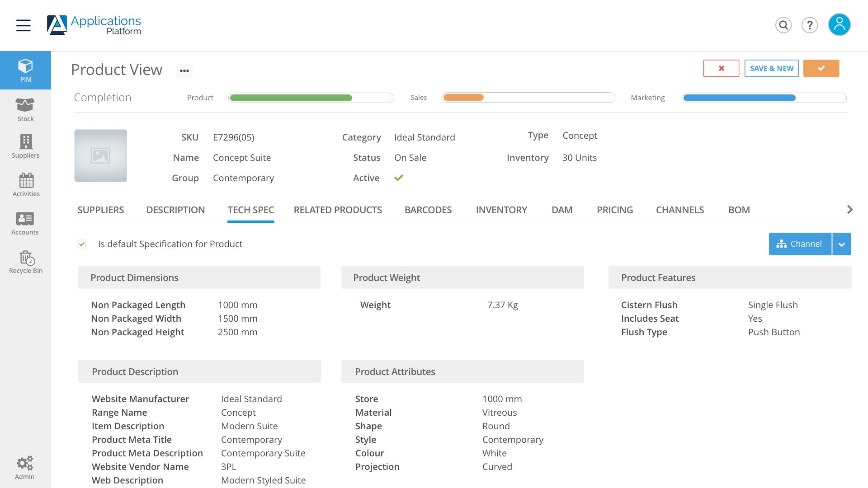The image size is (868, 488).
Task: Switch to the RELATED PRODUCTS tab
Action: pyautogui.click(x=338, y=210)
